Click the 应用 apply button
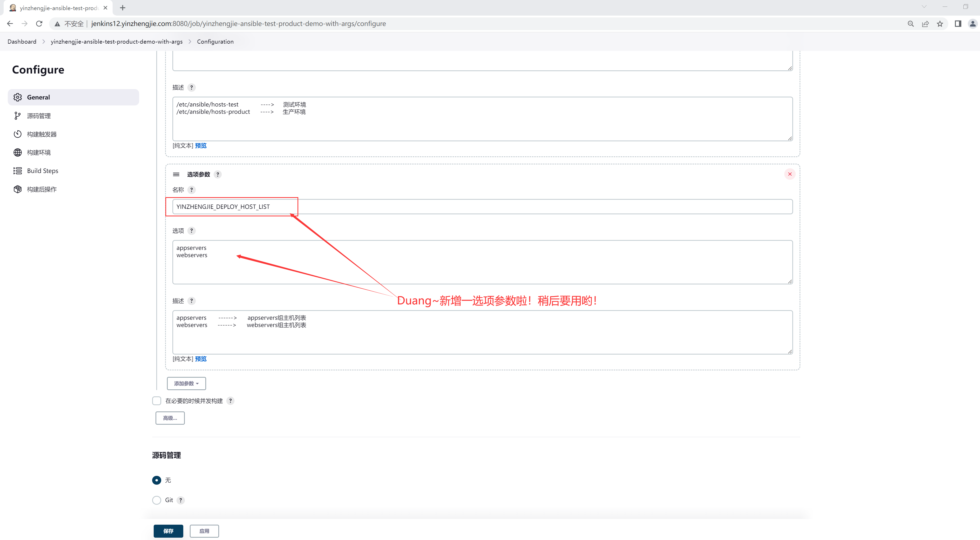 pos(204,531)
